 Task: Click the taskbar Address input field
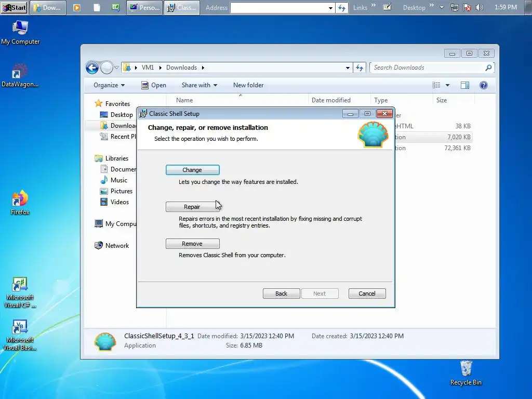(278, 8)
